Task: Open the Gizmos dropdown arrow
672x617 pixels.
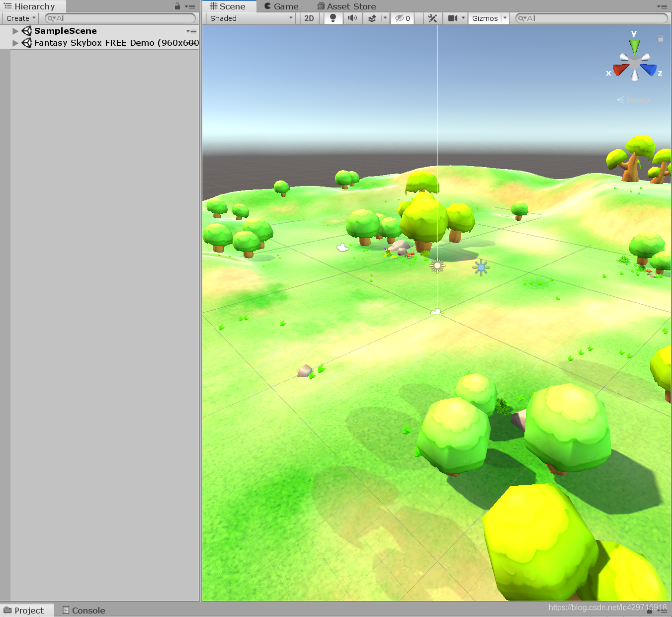Action: (x=505, y=18)
